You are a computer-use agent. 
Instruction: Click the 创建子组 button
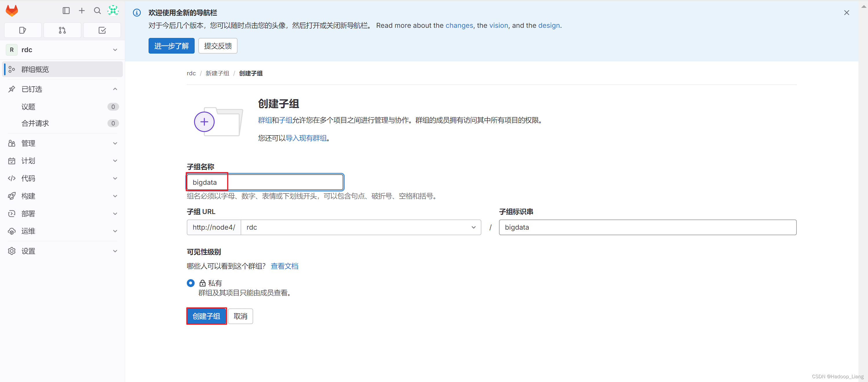pyautogui.click(x=206, y=316)
